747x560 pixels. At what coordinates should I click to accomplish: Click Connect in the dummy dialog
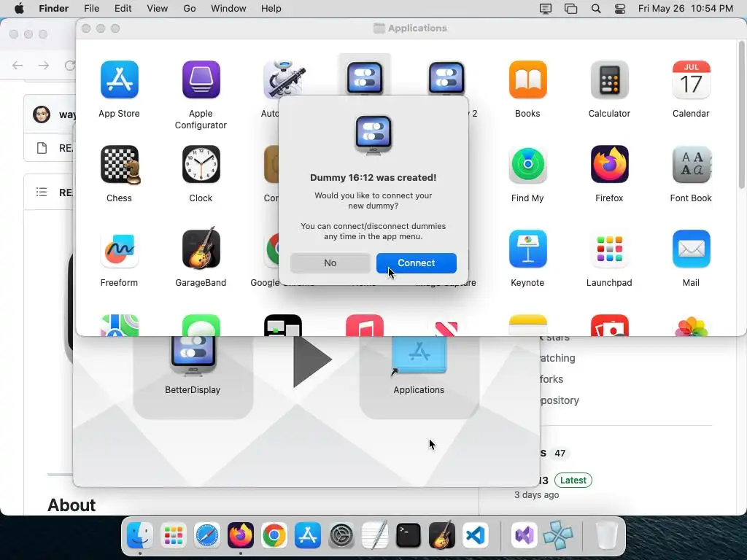pyautogui.click(x=417, y=262)
